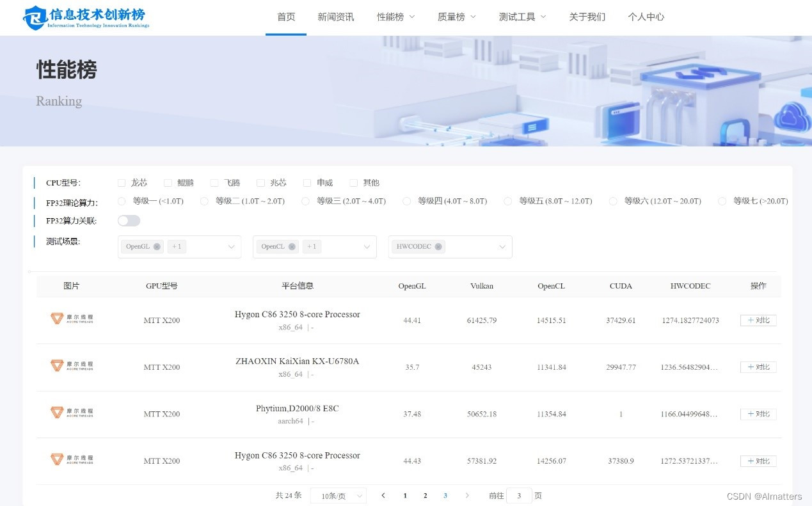The width and height of the screenshot is (812, 506).
Task: Open the 关于我们 menu item
Action: pyautogui.click(x=587, y=17)
